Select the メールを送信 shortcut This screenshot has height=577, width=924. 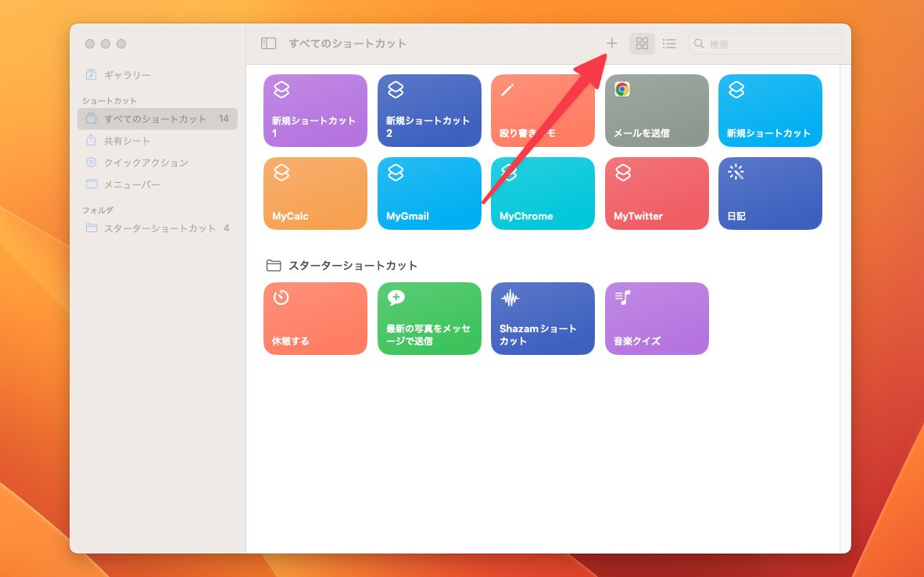657,110
